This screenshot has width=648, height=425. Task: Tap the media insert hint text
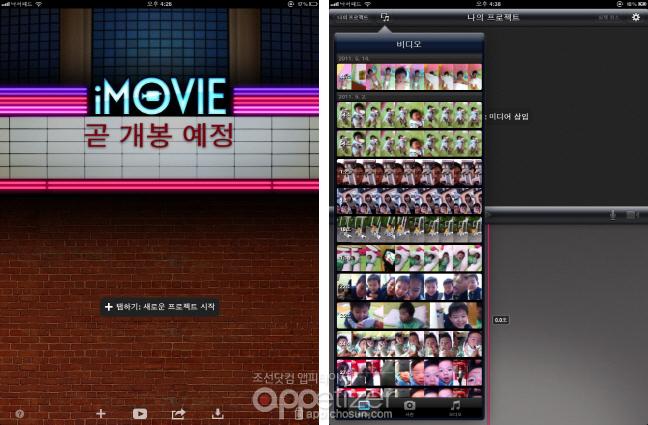click(x=506, y=117)
